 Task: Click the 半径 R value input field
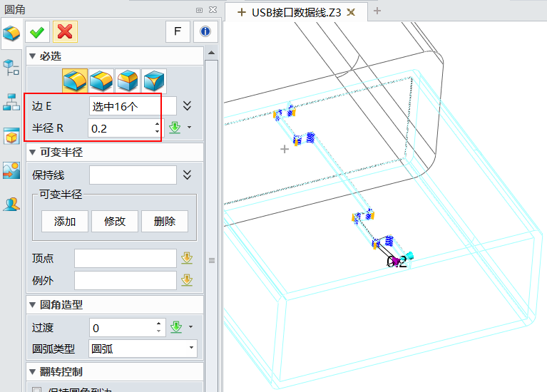[x=121, y=128]
